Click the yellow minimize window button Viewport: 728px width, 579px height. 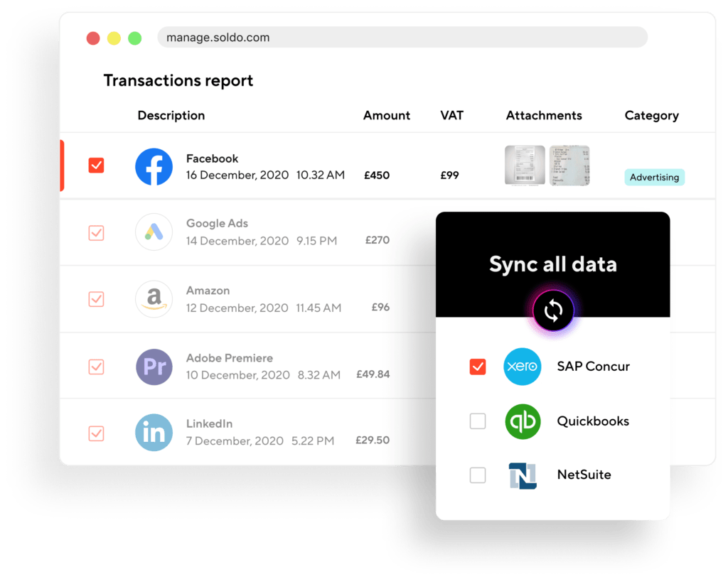click(114, 38)
